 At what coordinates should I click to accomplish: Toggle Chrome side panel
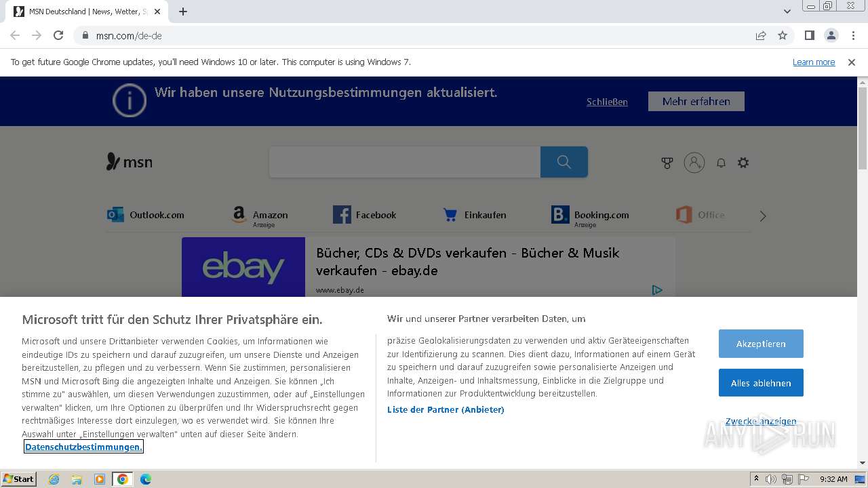coord(809,36)
